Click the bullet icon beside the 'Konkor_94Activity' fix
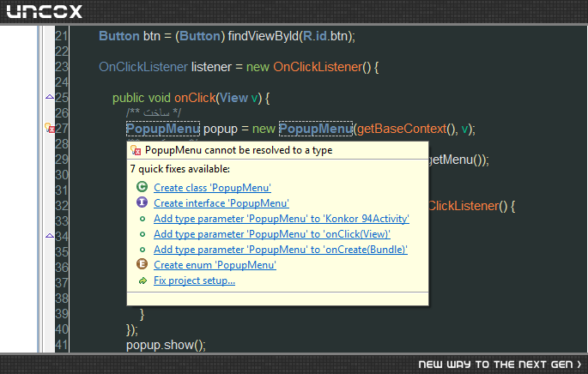Image resolution: width=588 pixels, height=374 pixels. coord(142,219)
